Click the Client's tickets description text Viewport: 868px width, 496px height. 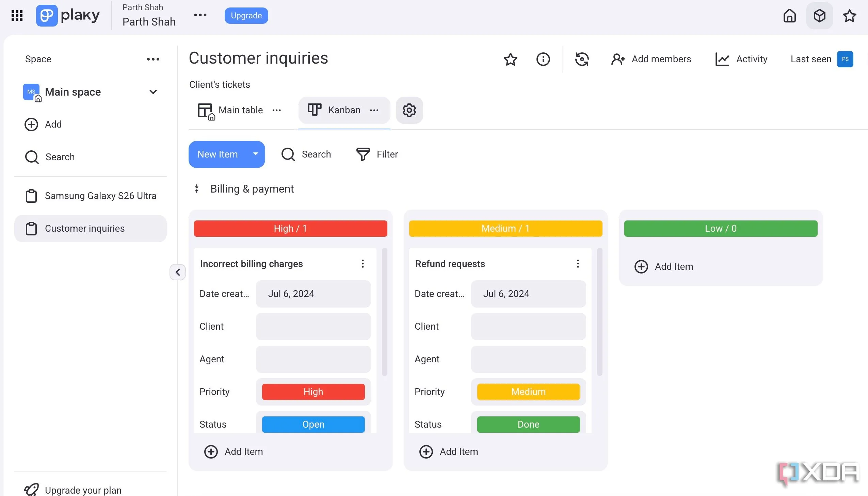tap(220, 84)
